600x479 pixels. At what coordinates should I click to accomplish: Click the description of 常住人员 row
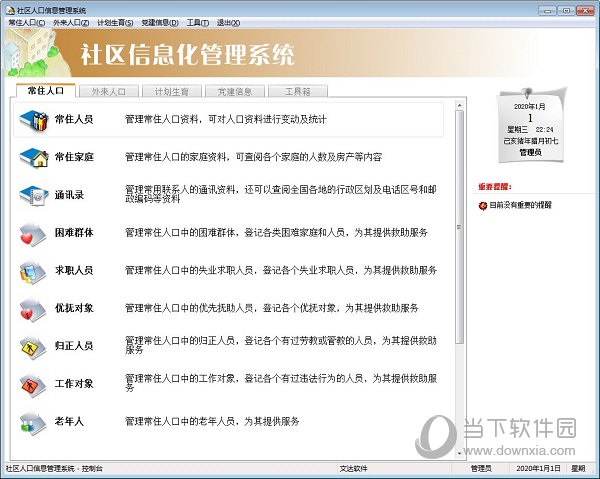(x=226, y=119)
